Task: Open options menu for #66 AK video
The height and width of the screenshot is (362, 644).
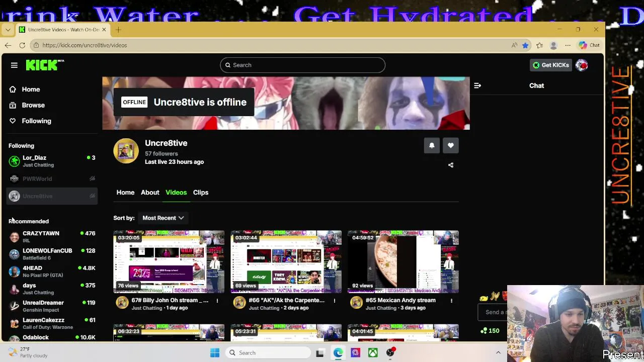Action: tap(334, 301)
